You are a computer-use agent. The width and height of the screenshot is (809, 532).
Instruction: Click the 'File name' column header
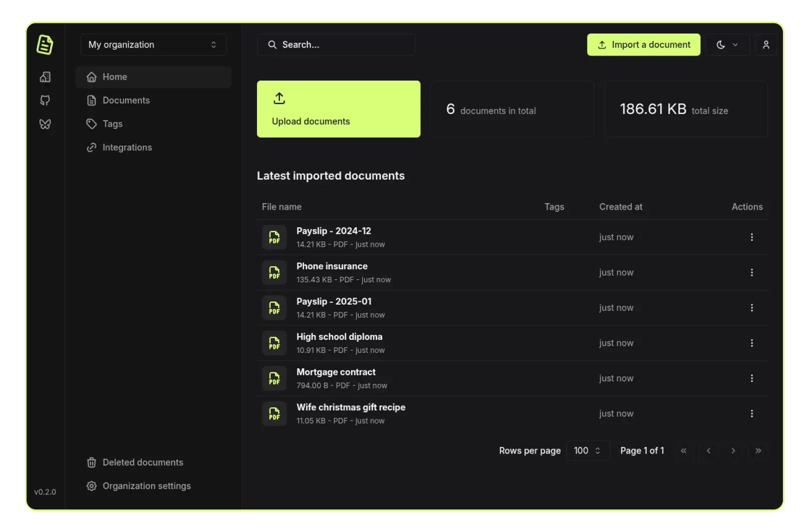click(x=282, y=207)
